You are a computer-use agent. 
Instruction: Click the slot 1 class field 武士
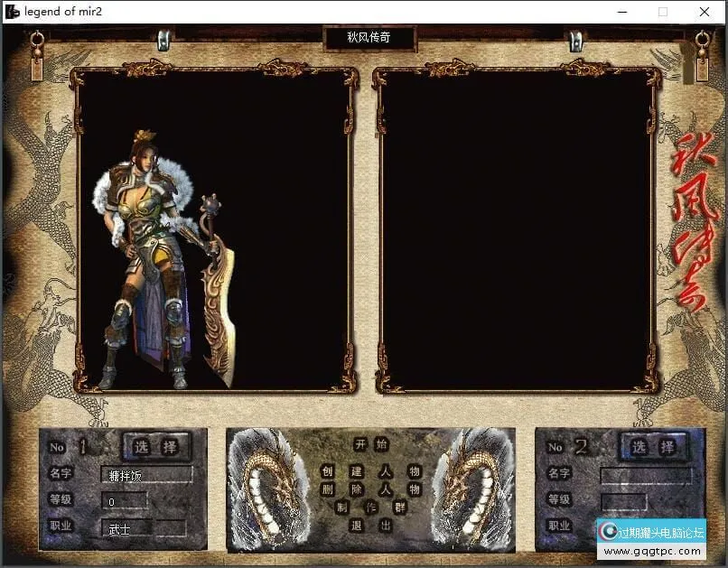(143, 529)
